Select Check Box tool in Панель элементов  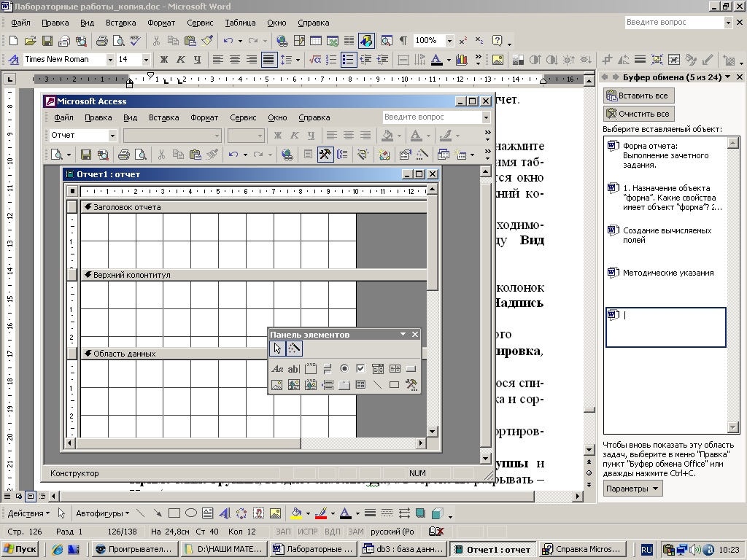360,368
